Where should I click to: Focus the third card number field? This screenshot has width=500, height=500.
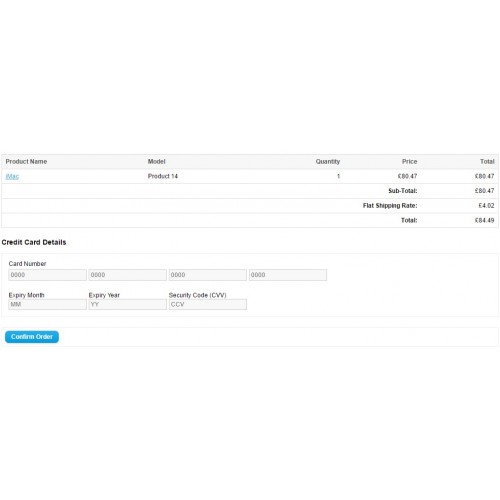(208, 275)
